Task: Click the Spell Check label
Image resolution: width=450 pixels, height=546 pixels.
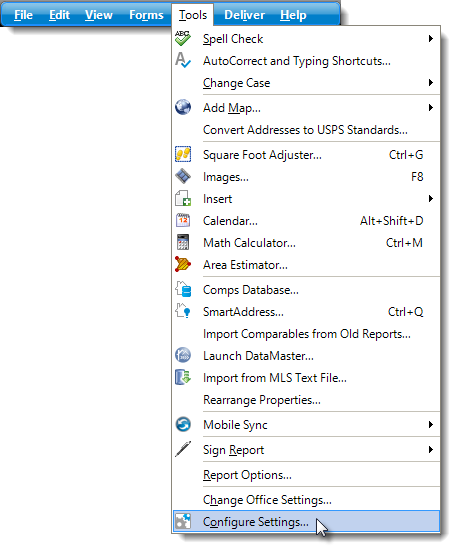Action: pos(233,39)
